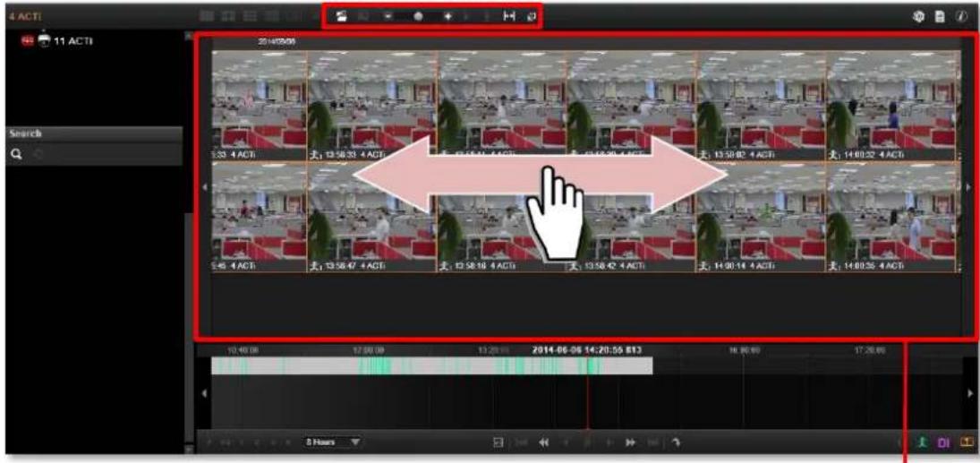This screenshot has height=463, width=980.
Task: Click the refresh icon in top toolbar
Action: 532,18
